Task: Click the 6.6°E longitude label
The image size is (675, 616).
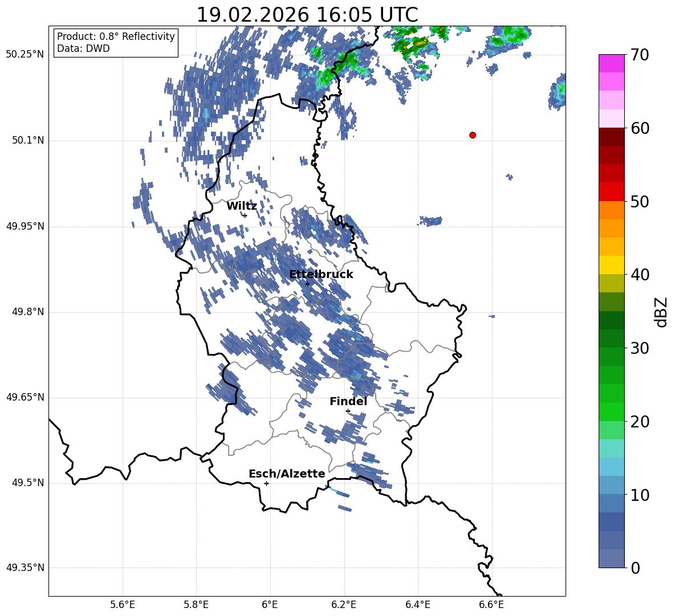Action: pos(491,605)
